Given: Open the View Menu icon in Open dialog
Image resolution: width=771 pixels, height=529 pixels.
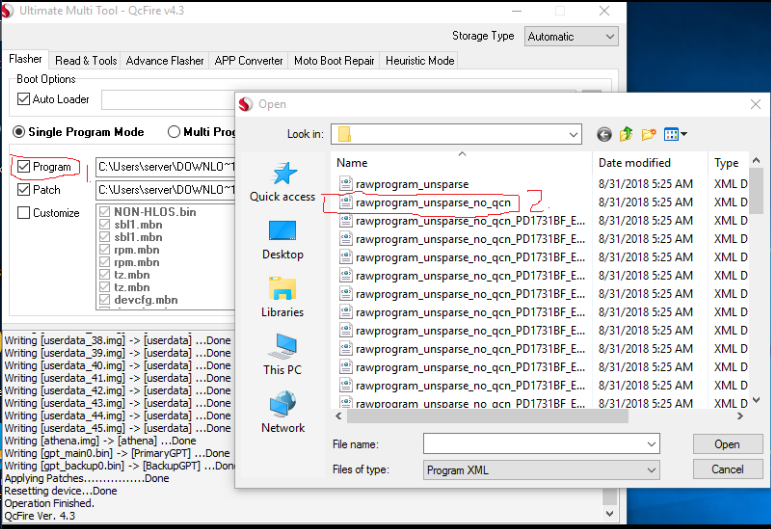Looking at the screenshot, I should (x=675, y=134).
